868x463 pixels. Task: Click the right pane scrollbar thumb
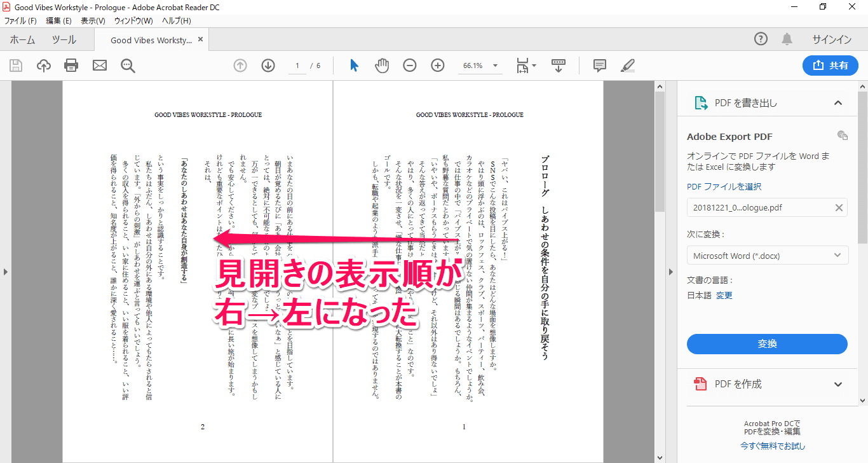(x=862, y=167)
